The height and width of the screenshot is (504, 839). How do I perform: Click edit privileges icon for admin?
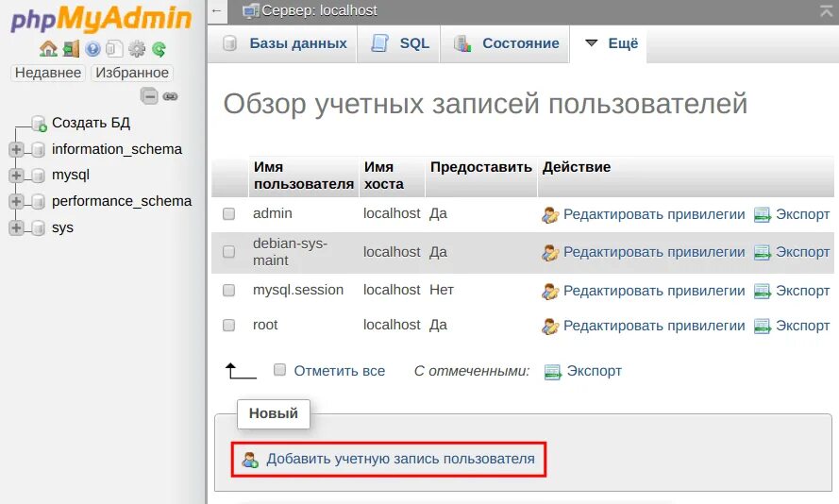550,214
